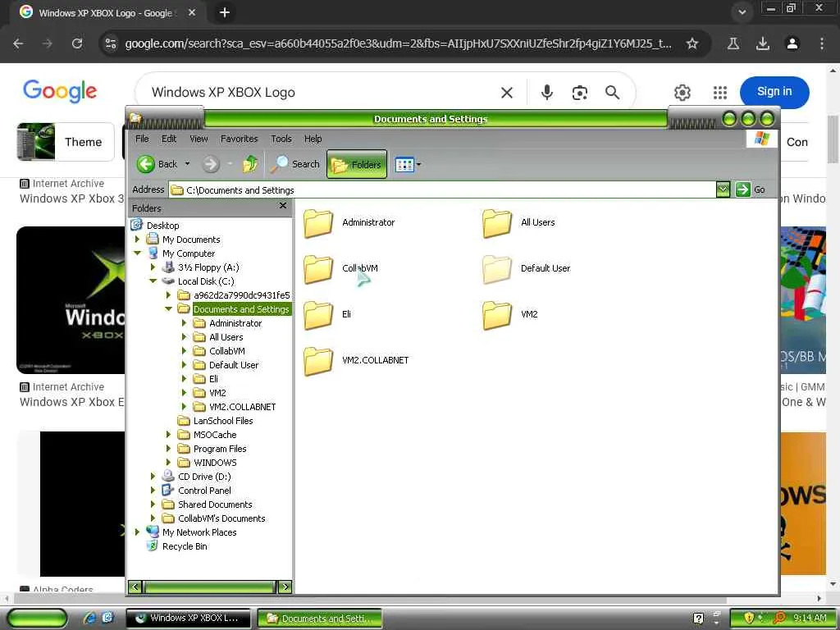Expand the 3½ Floppy (A:) node
840x630 pixels.
tap(153, 267)
